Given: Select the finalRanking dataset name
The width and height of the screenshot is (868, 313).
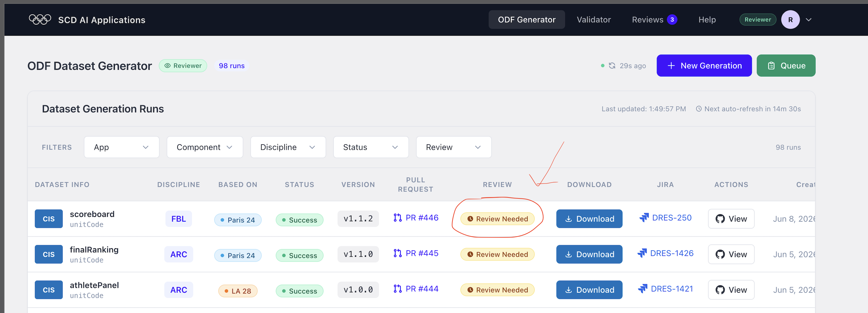Looking at the screenshot, I should [94, 250].
